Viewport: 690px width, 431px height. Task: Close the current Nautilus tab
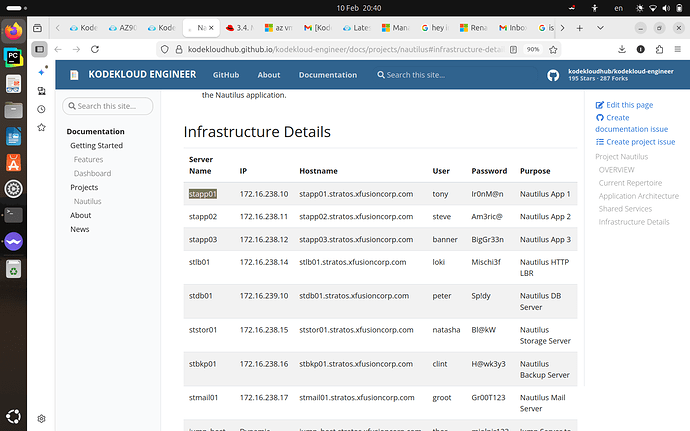pyautogui.click(x=211, y=28)
